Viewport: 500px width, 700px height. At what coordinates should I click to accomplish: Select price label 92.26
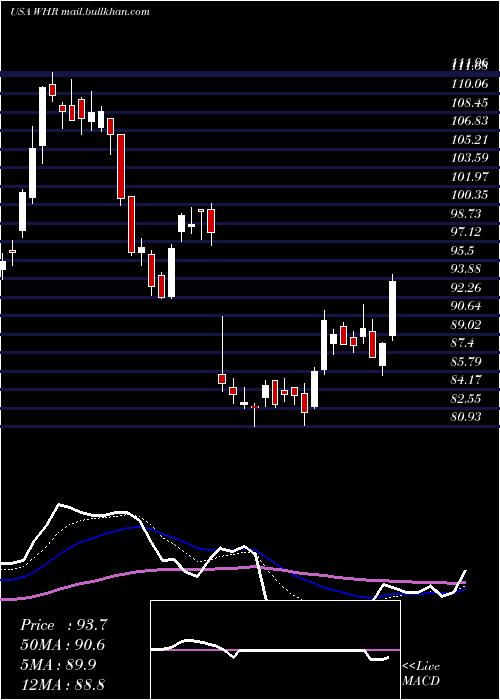point(466,287)
